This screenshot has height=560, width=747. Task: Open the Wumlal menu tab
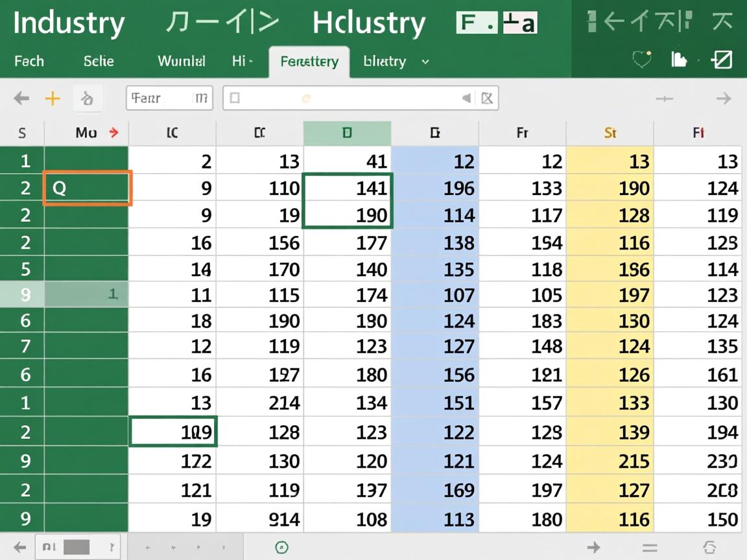tap(182, 62)
